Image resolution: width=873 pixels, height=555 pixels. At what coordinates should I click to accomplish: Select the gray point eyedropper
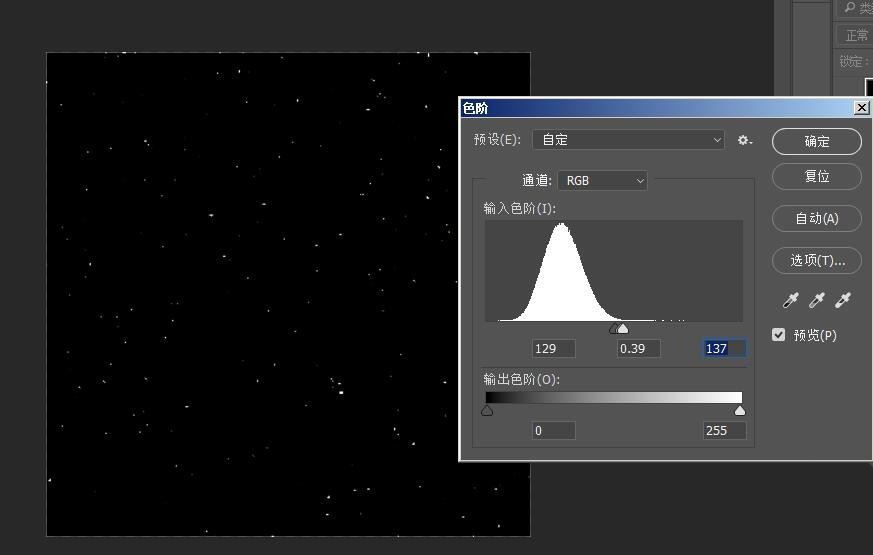click(816, 301)
